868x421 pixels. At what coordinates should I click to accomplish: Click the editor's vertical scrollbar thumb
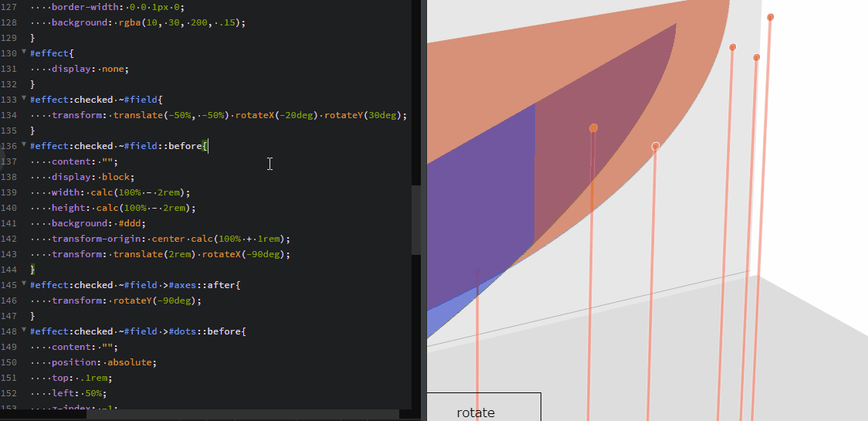click(x=416, y=220)
